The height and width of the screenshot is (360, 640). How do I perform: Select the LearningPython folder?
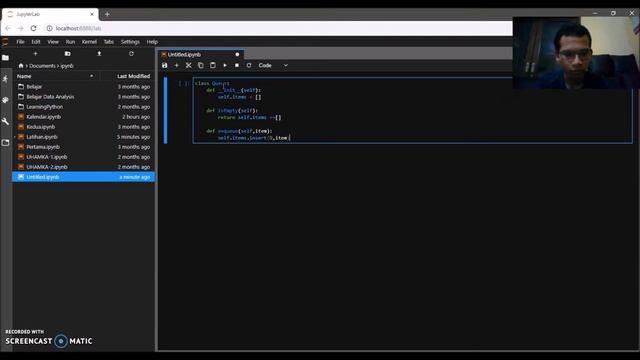pos(83,107)
